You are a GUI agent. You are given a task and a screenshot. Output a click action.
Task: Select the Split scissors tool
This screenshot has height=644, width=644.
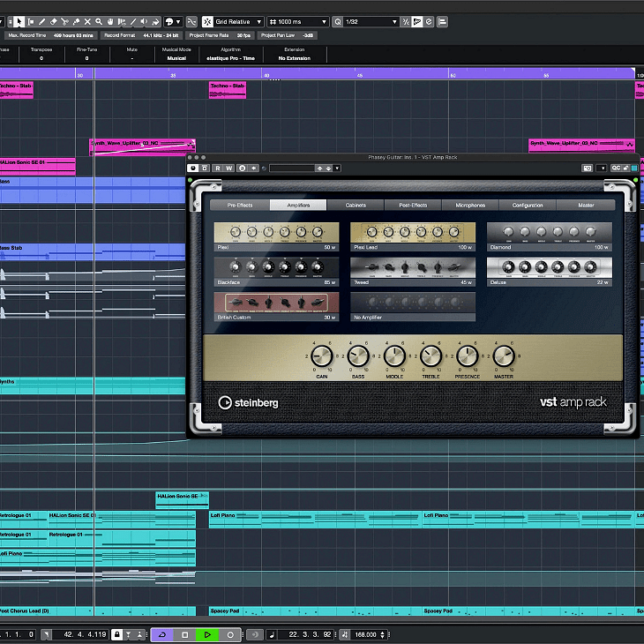(64, 22)
